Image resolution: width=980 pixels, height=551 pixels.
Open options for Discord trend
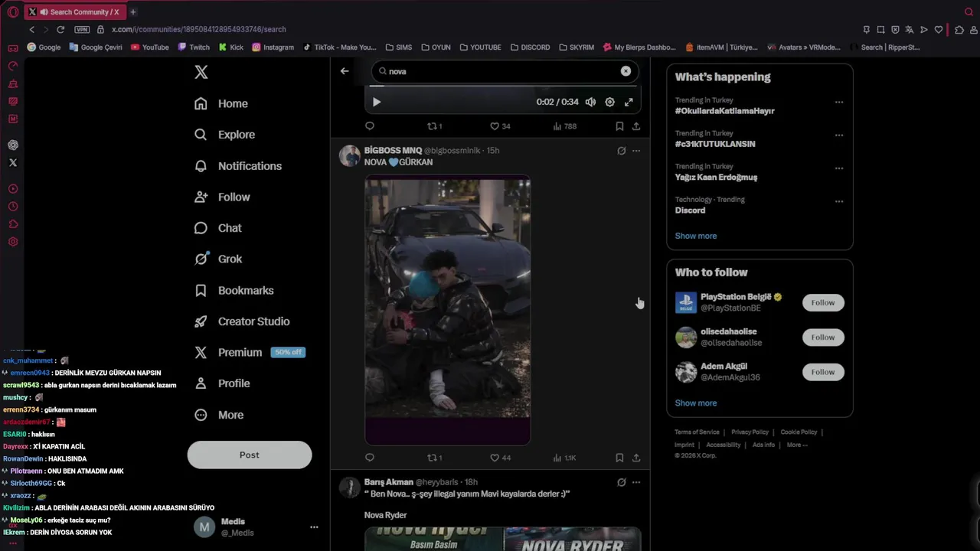pyautogui.click(x=839, y=201)
